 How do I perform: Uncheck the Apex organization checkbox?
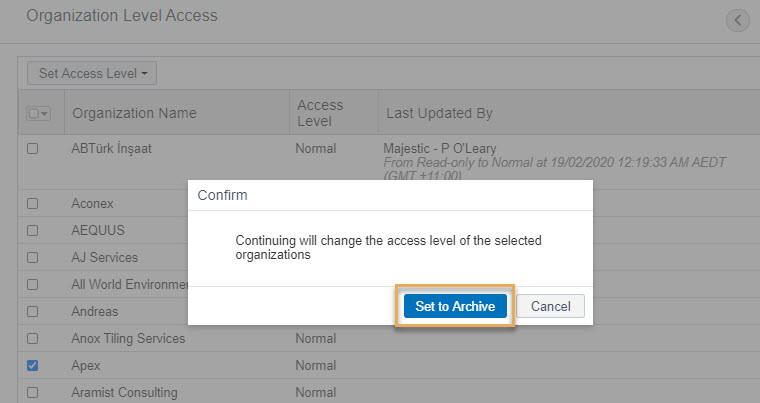point(32,365)
